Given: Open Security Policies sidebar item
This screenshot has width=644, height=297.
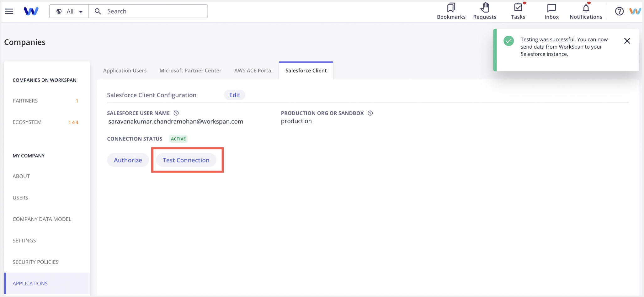Looking at the screenshot, I should pyautogui.click(x=47, y=262).
